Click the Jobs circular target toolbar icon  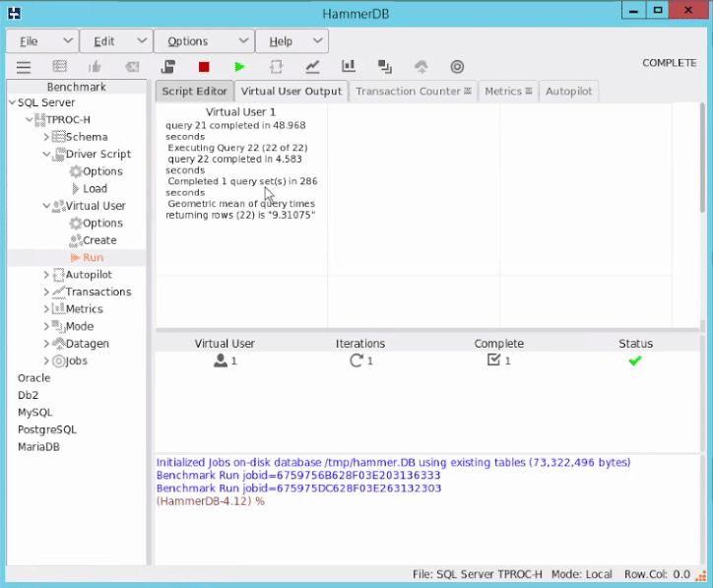[x=457, y=67]
